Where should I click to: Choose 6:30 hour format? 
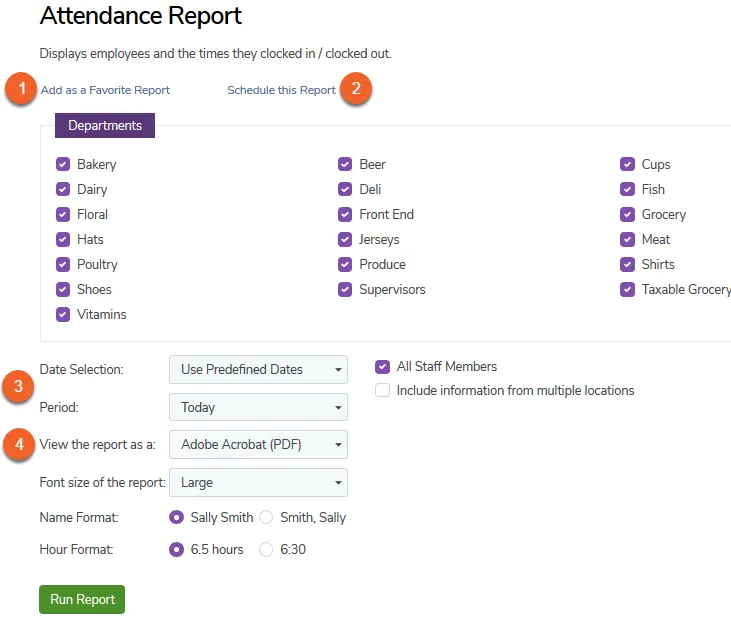(x=266, y=550)
